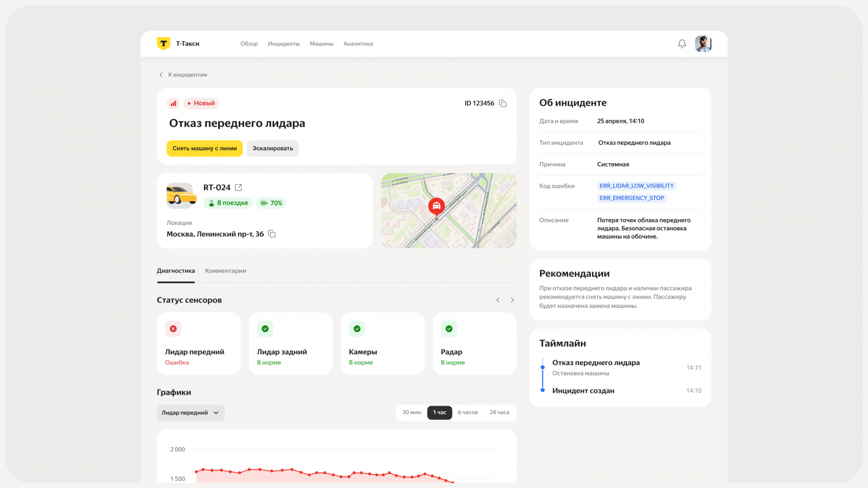This screenshot has height=488, width=868.
Task: Click the Новый status badge
Action: click(201, 103)
